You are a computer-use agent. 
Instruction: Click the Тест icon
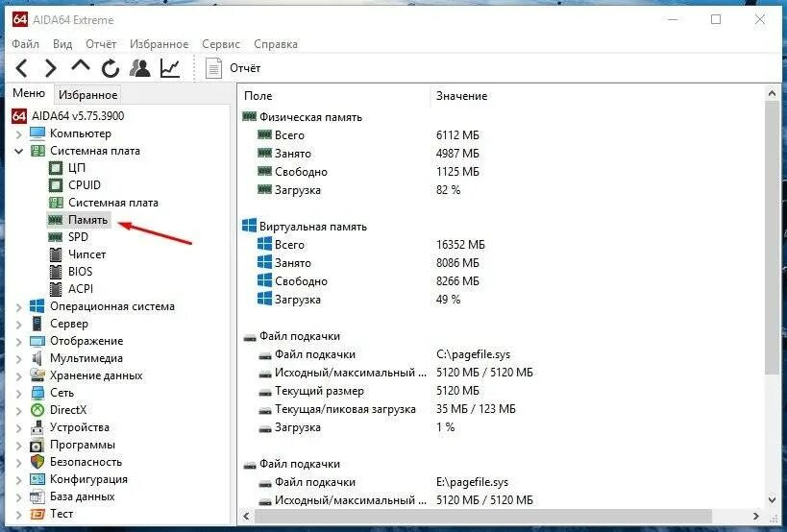pos(37,514)
